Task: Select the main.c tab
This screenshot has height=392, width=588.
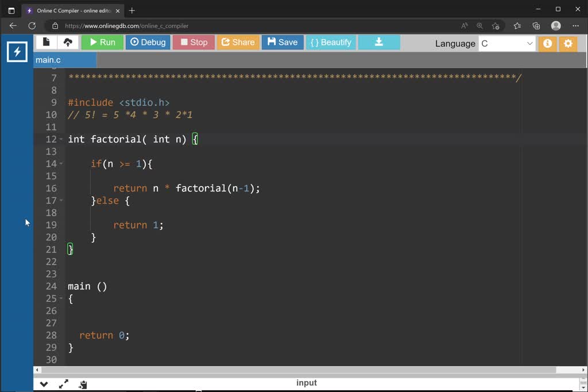Action: pyautogui.click(x=47, y=60)
